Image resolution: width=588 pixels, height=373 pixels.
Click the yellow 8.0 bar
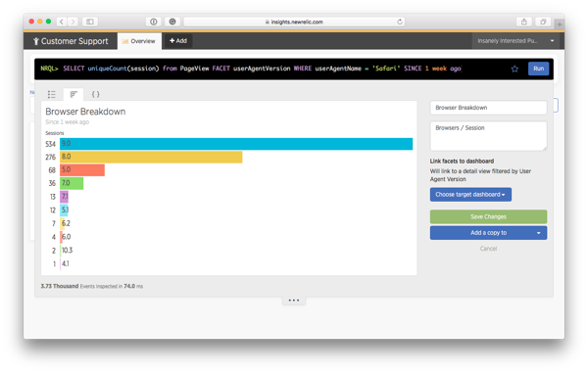point(151,157)
